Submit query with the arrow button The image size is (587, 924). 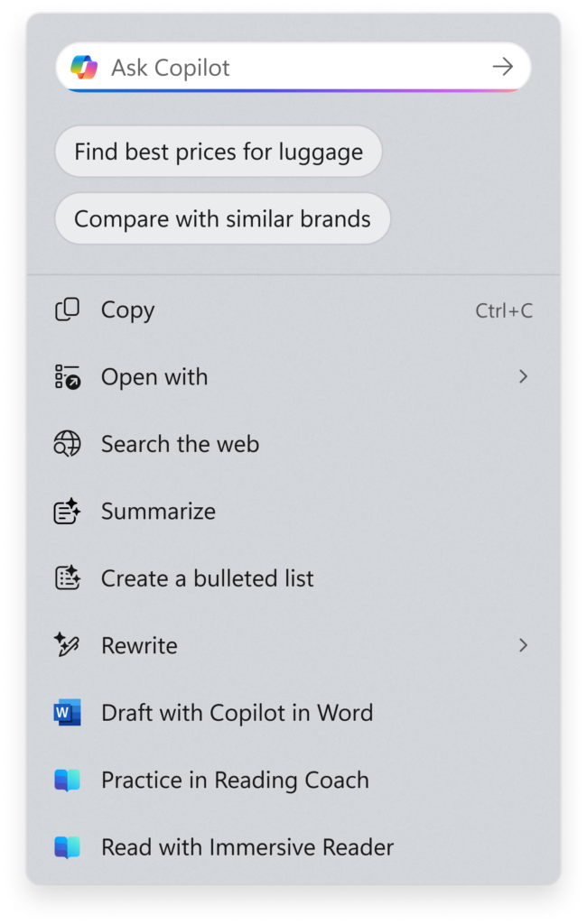[x=503, y=66]
